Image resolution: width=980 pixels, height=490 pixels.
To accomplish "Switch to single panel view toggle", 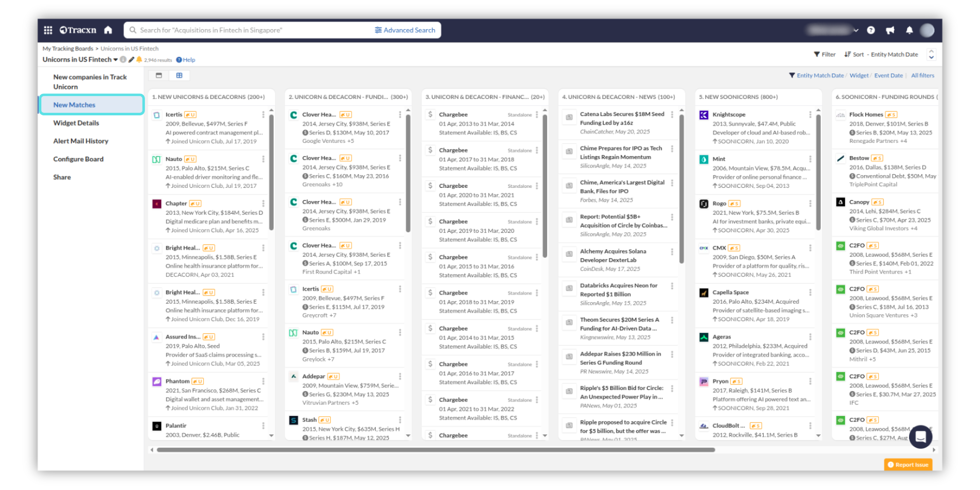I will pyautogui.click(x=159, y=76).
